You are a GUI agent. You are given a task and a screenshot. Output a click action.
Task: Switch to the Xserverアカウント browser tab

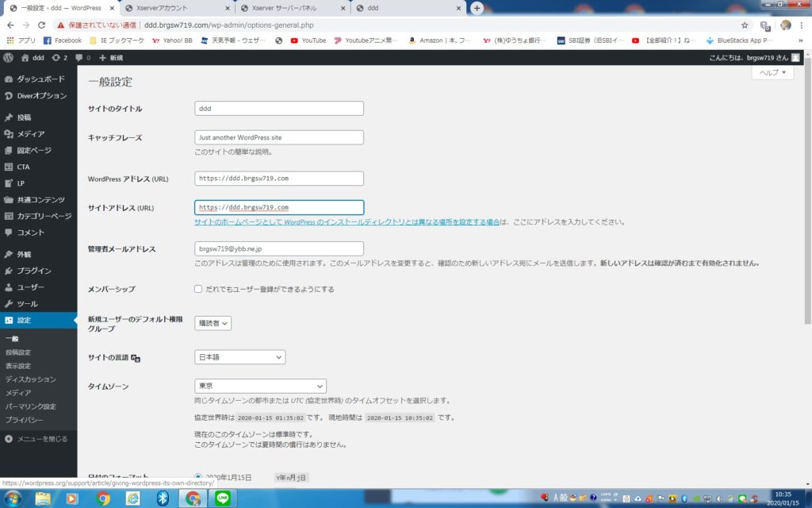click(x=177, y=8)
